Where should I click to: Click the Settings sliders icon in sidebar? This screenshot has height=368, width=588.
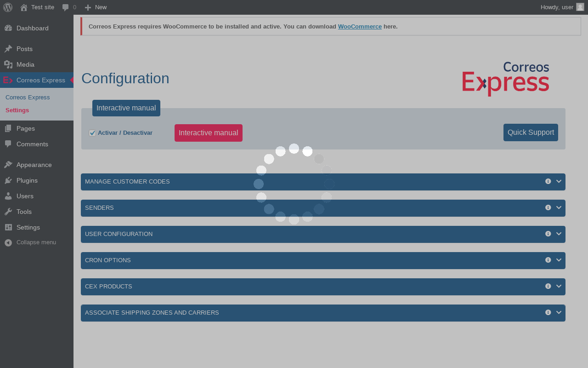(8, 227)
